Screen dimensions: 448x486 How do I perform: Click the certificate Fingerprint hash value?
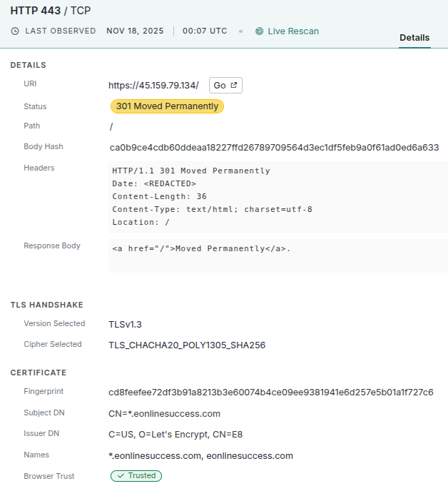(x=271, y=393)
